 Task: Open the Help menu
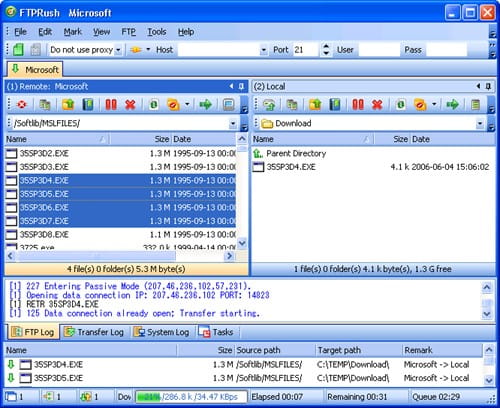pos(186,32)
